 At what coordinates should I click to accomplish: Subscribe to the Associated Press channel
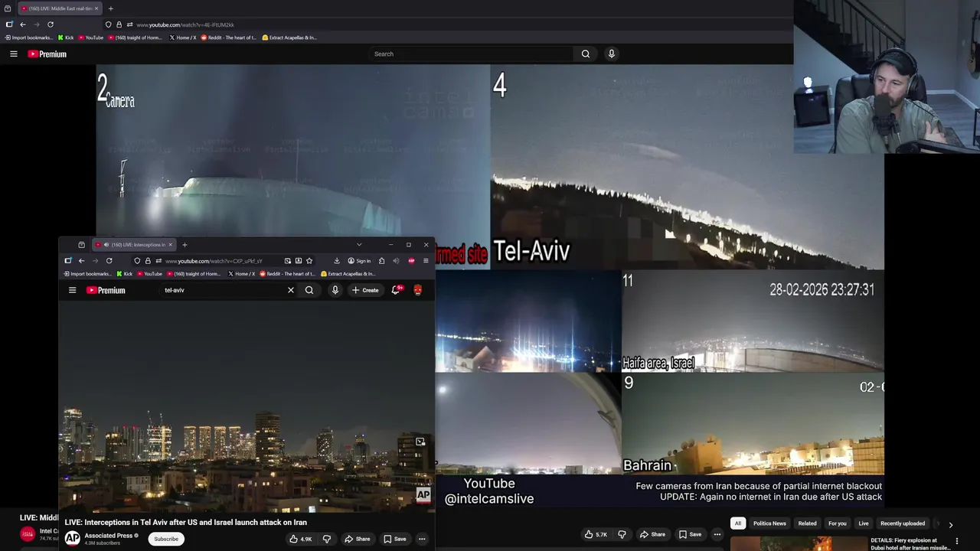[x=166, y=539]
